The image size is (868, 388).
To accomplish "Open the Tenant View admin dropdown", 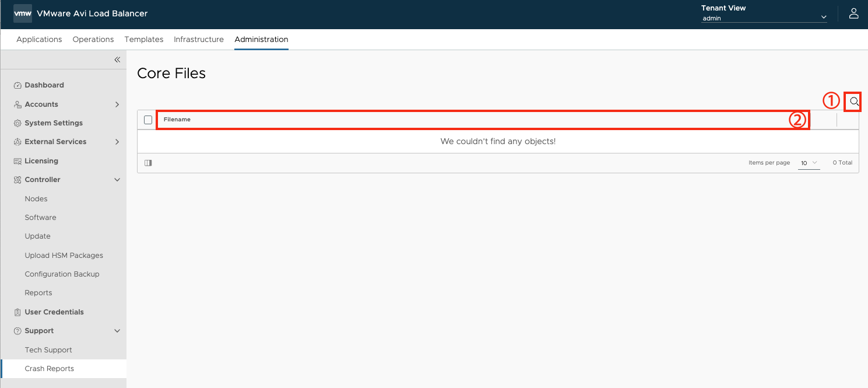I will 764,18.
